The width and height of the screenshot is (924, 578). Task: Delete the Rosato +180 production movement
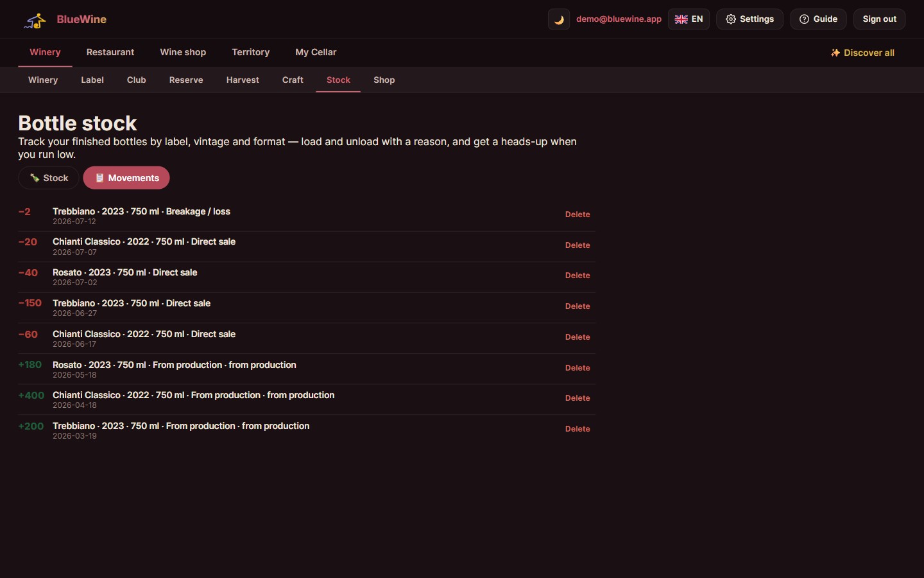tap(577, 368)
